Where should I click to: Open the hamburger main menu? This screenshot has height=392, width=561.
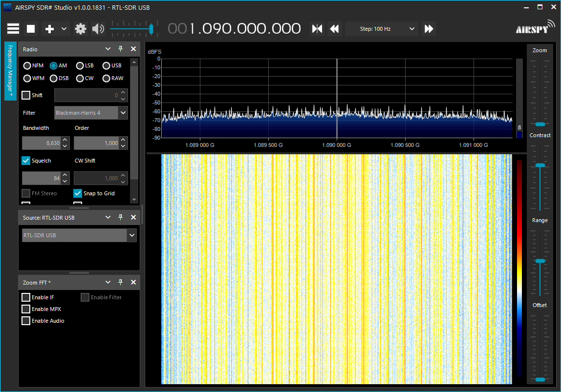(13, 29)
